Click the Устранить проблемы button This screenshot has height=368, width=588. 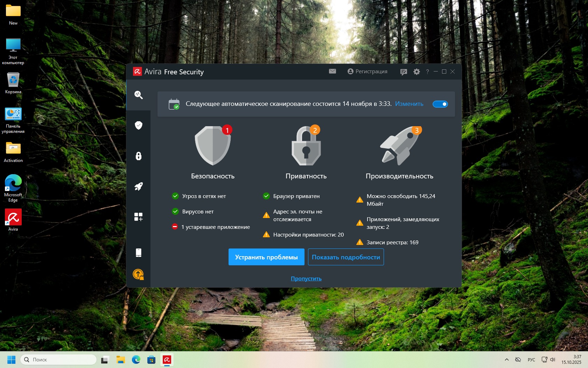(x=266, y=257)
